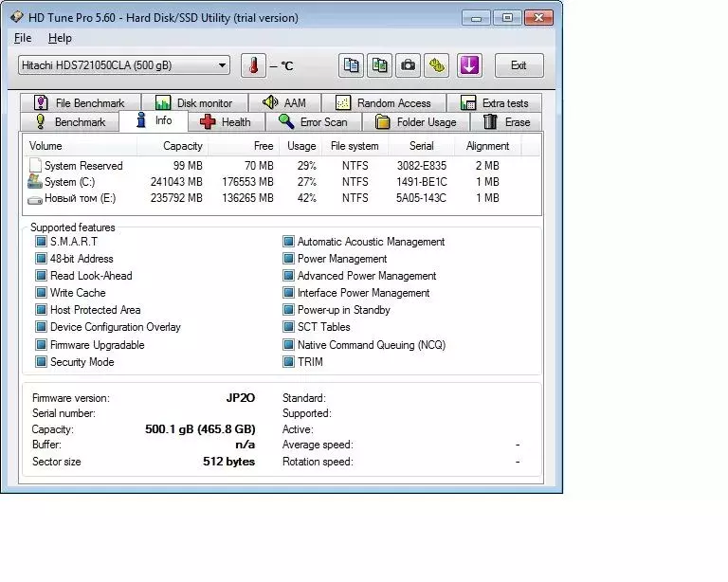Image resolution: width=728 pixels, height=582 pixels.
Task: Click the 241043 MB capacity value
Action: point(176,182)
